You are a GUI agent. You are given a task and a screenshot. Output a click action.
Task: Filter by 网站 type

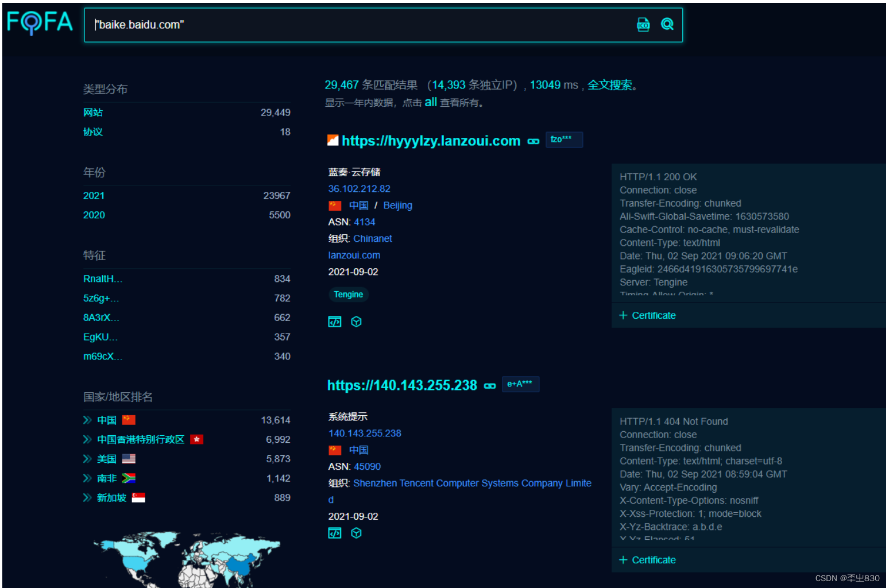[x=93, y=113]
